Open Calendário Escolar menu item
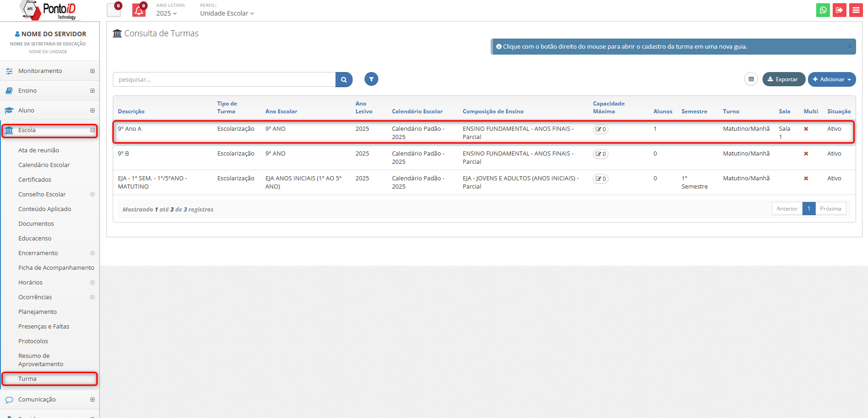 pyautogui.click(x=44, y=165)
